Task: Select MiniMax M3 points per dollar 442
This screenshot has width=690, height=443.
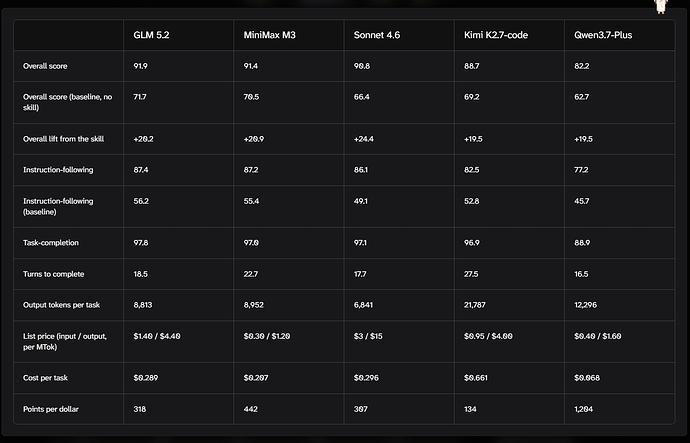Action: tap(250, 409)
